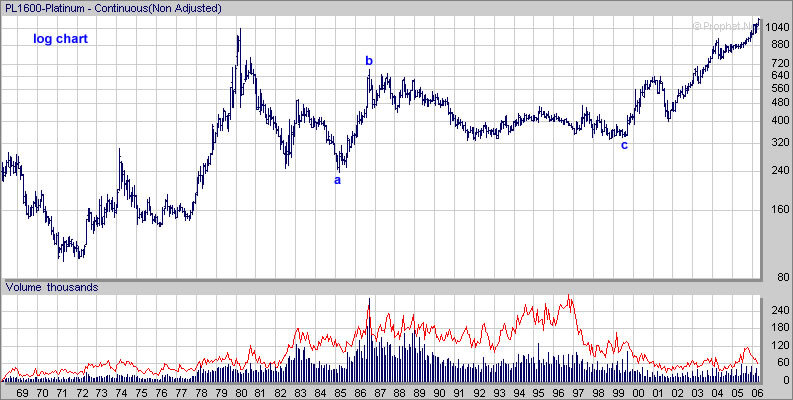The image size is (793, 400).
Task: Select year label 99 on time axis
Action: click(x=618, y=393)
